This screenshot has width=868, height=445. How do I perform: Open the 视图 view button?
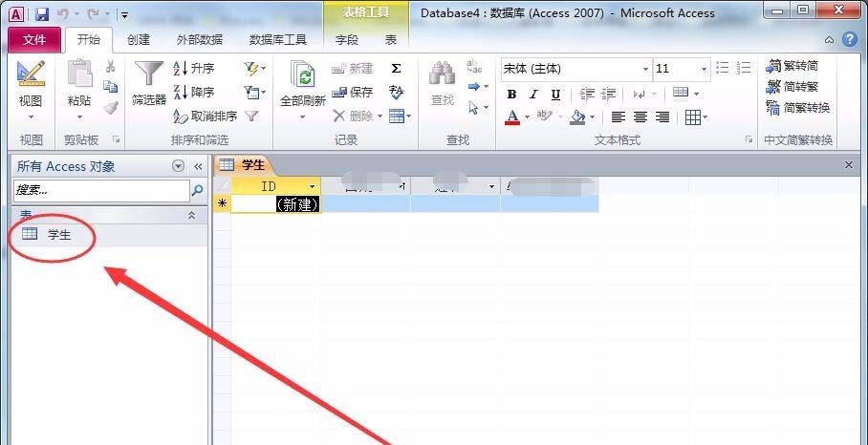[x=31, y=92]
